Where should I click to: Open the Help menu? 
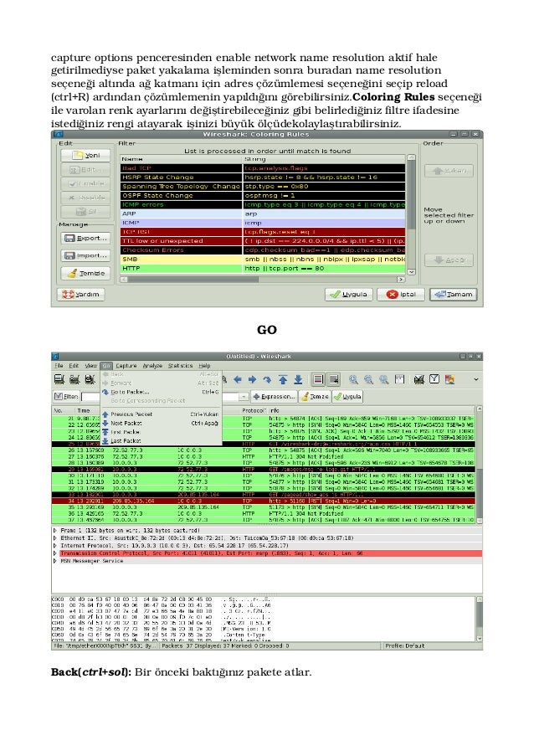[x=204, y=366]
